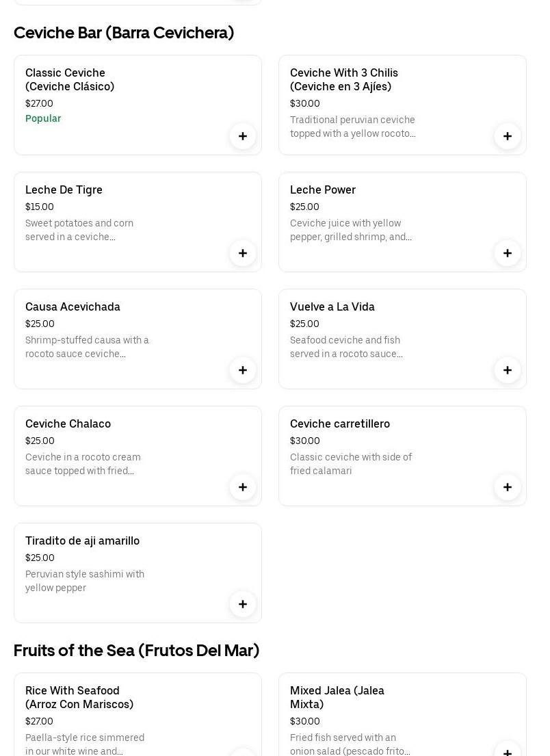This screenshot has height=756, width=550.
Task: Add Leche Power with plus icon
Action: [508, 253]
